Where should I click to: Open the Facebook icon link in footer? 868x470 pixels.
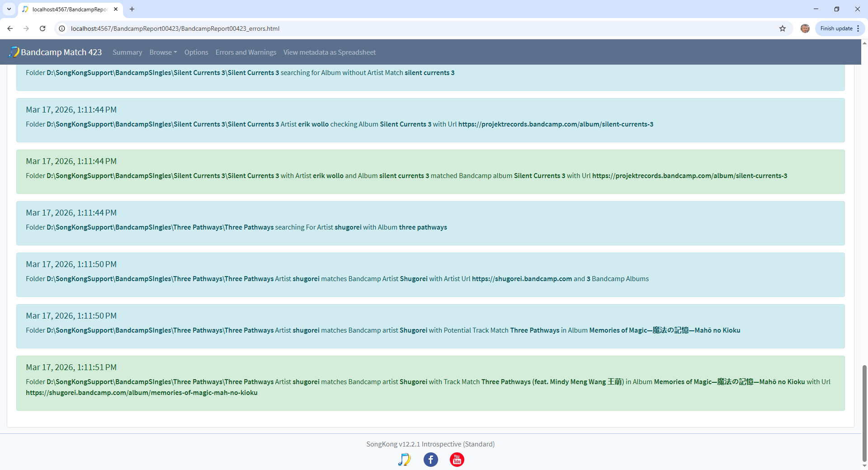coord(430,460)
